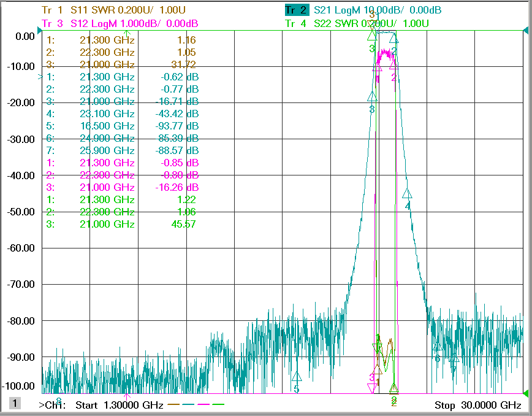Viewport: 532px width, 416px height.
Task: Click the channel 1 indicator box
Action: tap(15, 404)
